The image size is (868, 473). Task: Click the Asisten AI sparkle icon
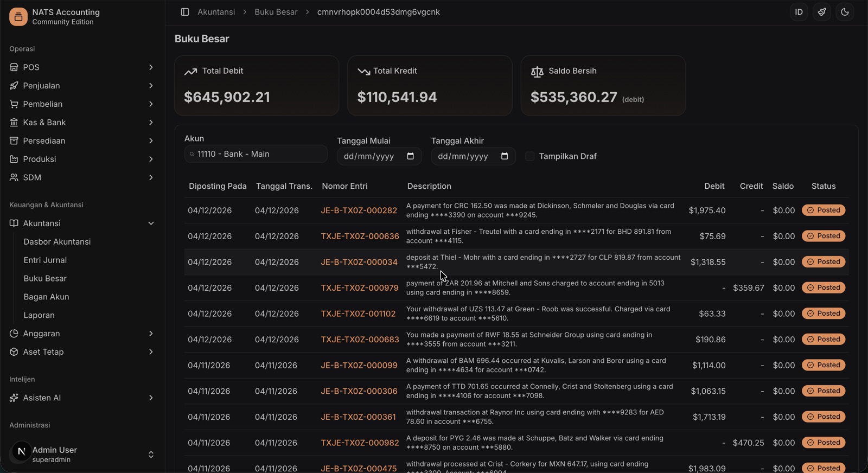[x=14, y=398]
